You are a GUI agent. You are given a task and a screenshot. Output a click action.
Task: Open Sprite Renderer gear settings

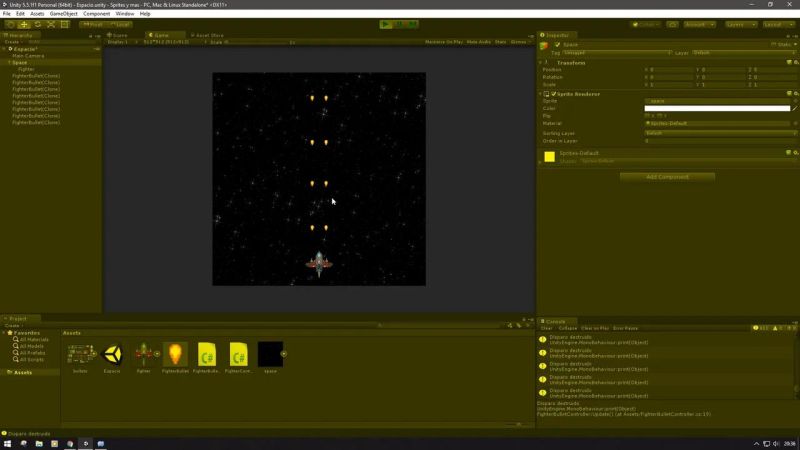click(795, 94)
